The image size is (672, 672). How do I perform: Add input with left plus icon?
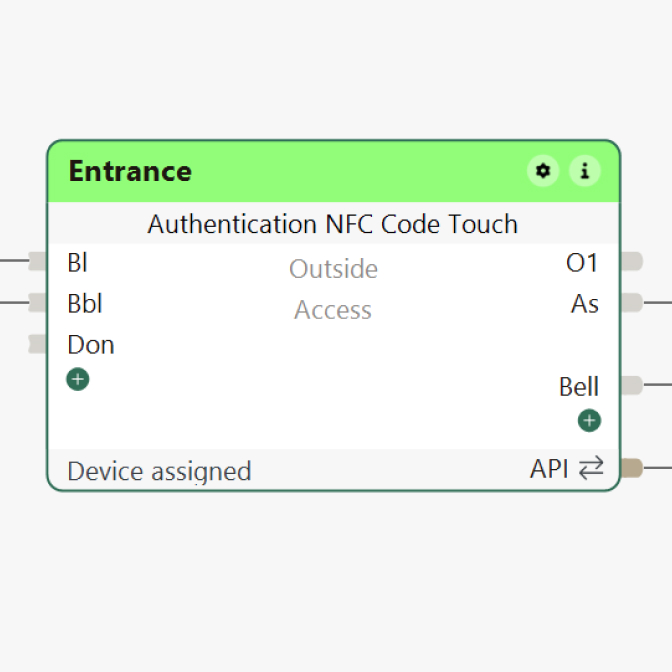(x=78, y=379)
